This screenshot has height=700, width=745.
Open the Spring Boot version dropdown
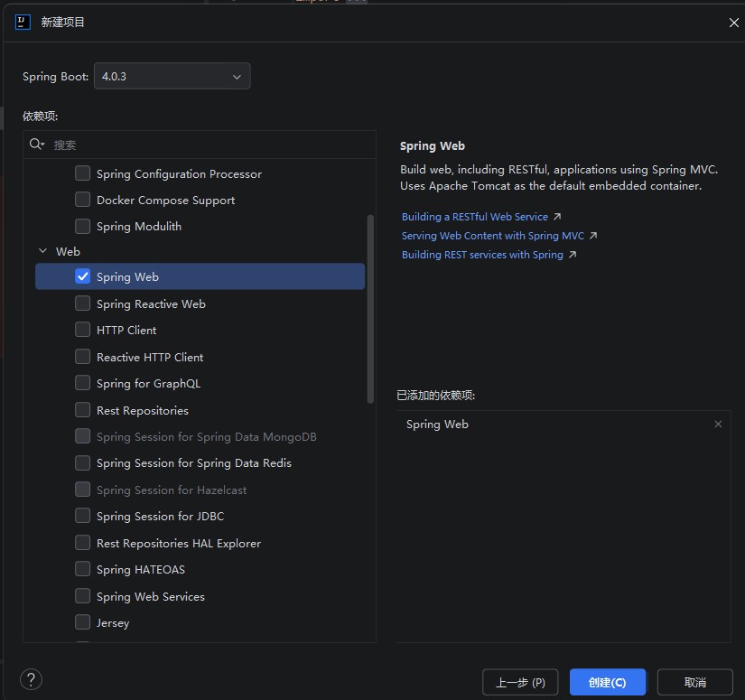[172, 76]
